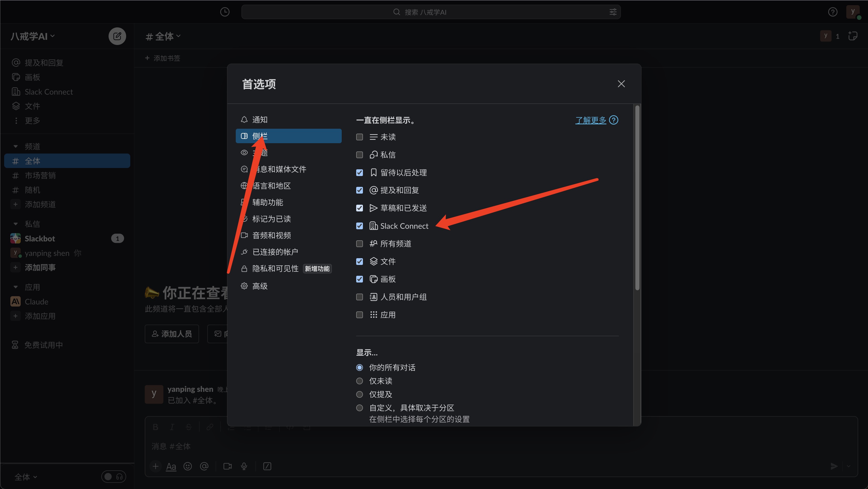Click the search filter sliders icon
Viewport: 868px width, 489px height.
(613, 12)
